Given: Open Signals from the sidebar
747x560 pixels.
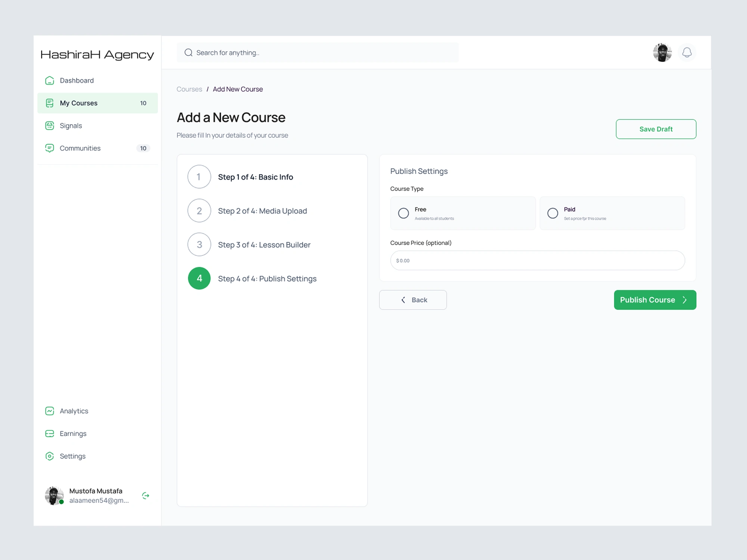Looking at the screenshot, I should (x=71, y=126).
